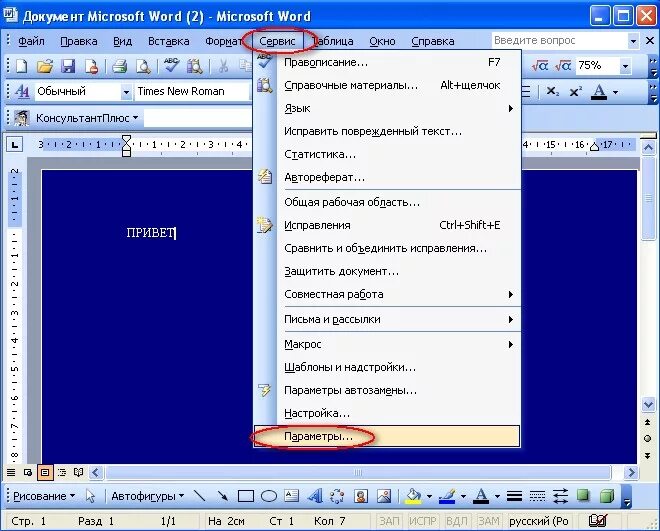Image resolution: width=660 pixels, height=531 pixels.
Task: Choose Правописание... menu item
Action: [387, 62]
